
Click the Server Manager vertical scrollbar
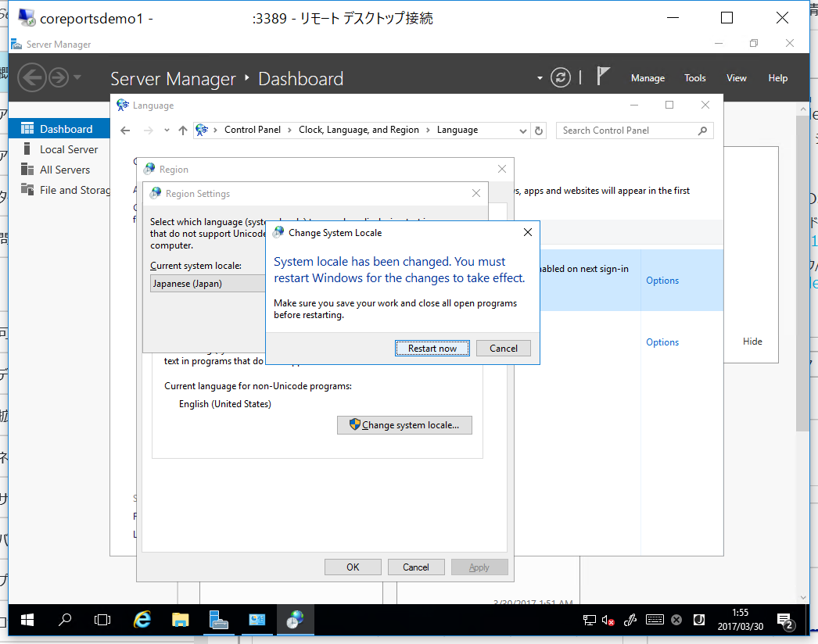click(802, 274)
